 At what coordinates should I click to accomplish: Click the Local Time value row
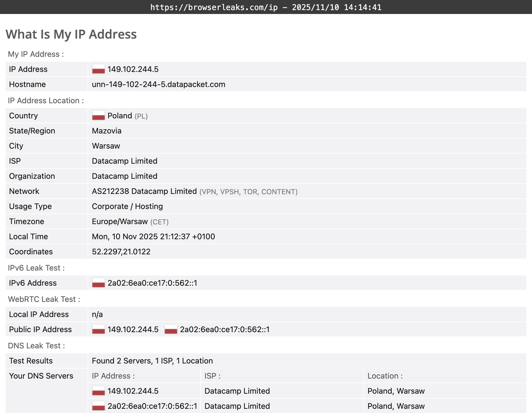153,236
